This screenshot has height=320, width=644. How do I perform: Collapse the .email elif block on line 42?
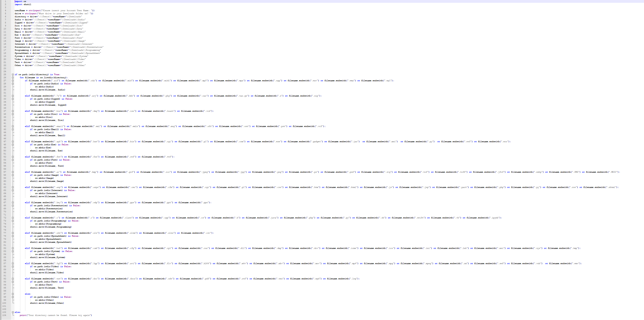13,126
